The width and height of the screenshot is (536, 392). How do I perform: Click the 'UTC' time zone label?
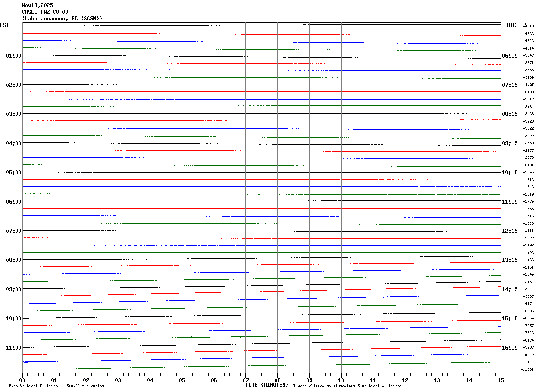pyautogui.click(x=512, y=25)
